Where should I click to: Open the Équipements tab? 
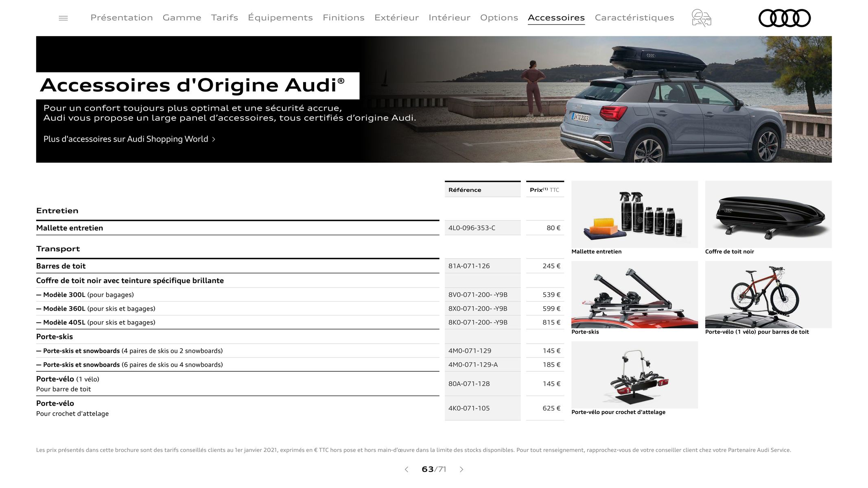click(280, 17)
